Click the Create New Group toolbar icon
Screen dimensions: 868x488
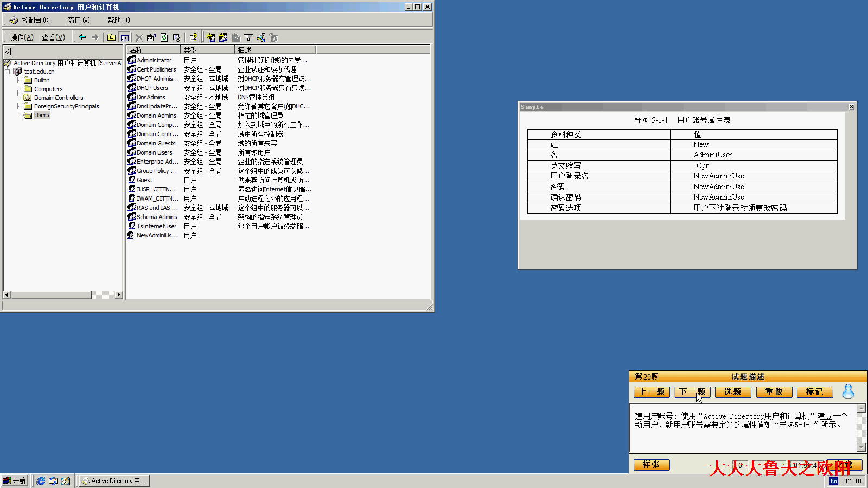[x=223, y=37]
